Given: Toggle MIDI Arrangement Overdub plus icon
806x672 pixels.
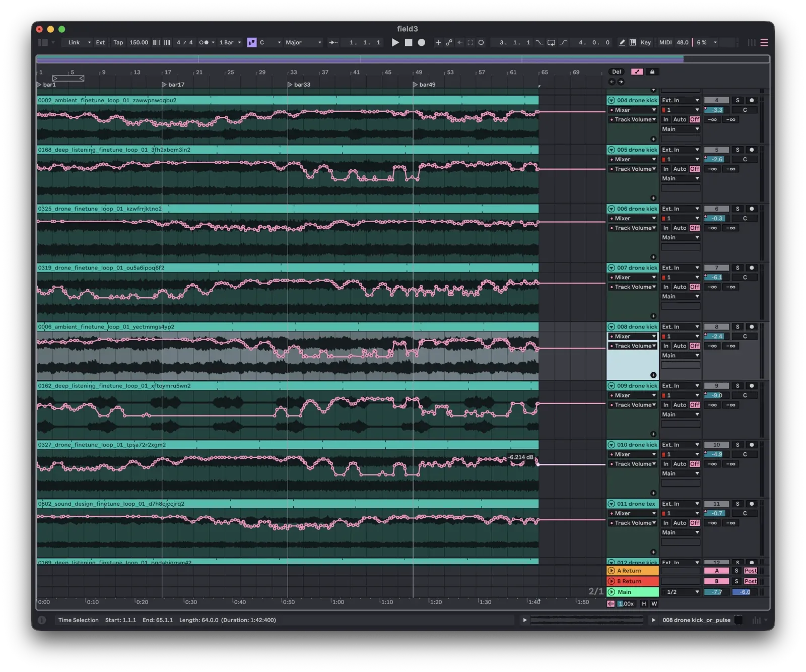Looking at the screenshot, I should (438, 42).
